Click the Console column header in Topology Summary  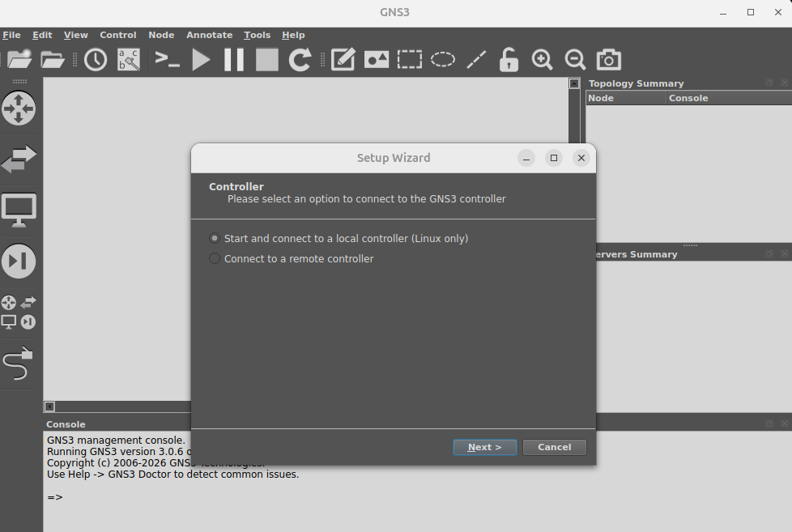688,97
